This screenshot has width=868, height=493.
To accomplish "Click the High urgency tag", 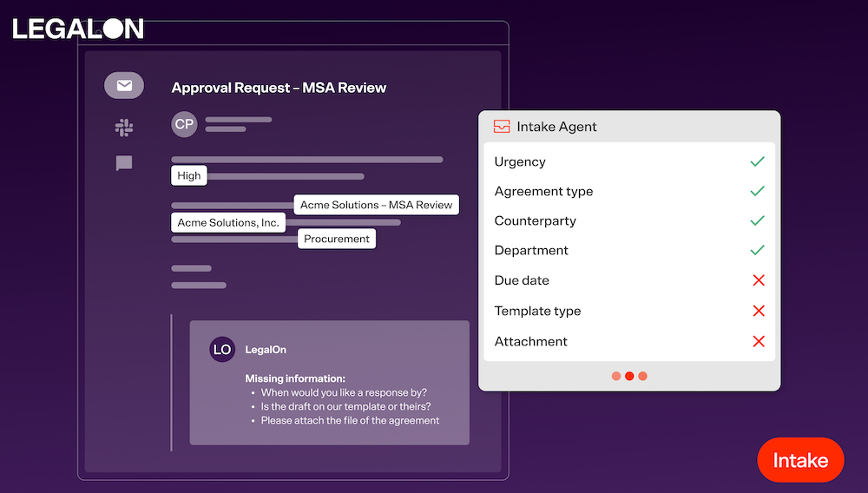I will 189,175.
